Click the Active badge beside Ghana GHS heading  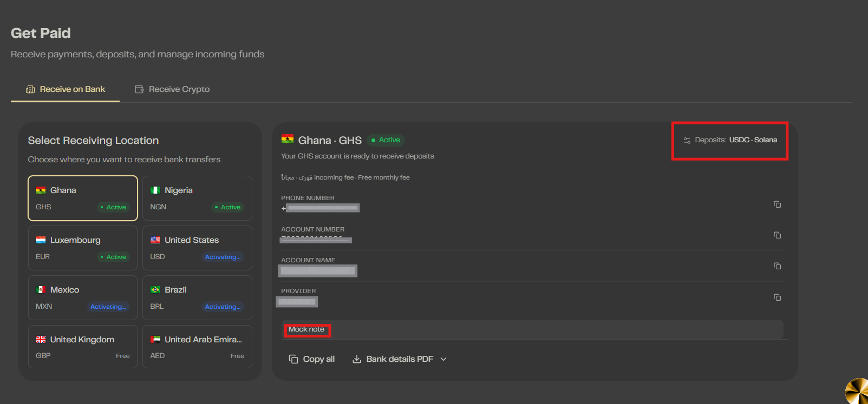pos(386,140)
